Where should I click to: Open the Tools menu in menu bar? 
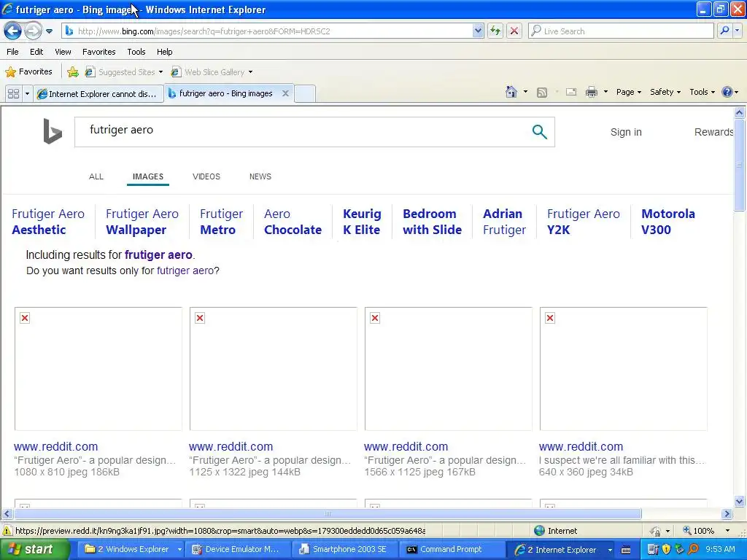136,52
